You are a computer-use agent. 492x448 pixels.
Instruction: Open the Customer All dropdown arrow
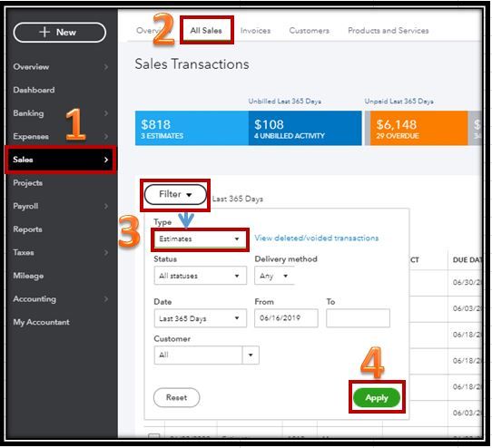coord(251,355)
